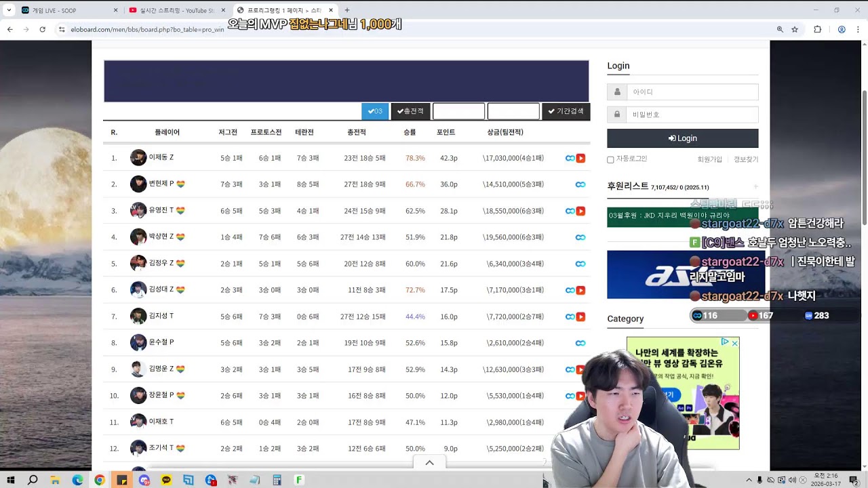Switch to the YouTube Studio streaming tab
This screenshot has width=868, height=488.
(176, 10)
